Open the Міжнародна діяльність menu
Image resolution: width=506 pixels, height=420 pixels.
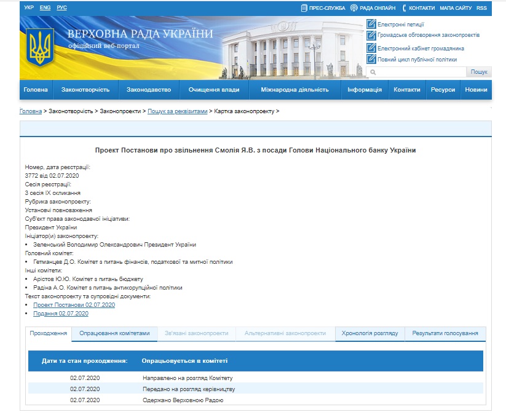point(295,90)
